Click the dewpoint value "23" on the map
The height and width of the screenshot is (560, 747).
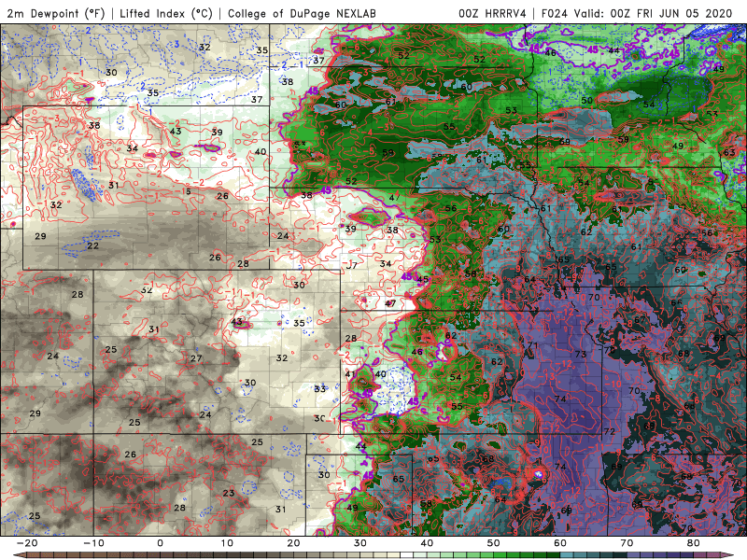tap(229, 493)
